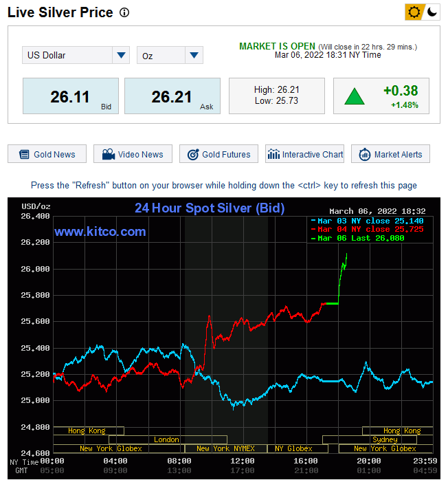
Task: Click the +1.48% percent change value
Action: coord(404,105)
